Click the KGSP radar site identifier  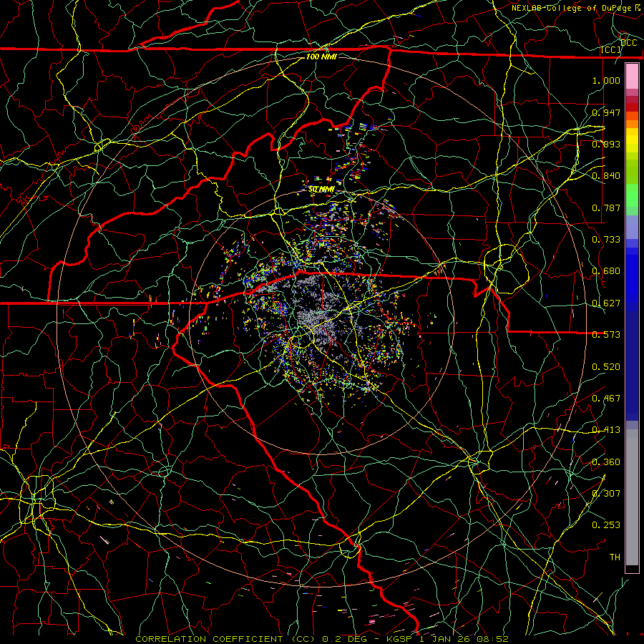pos(399,639)
